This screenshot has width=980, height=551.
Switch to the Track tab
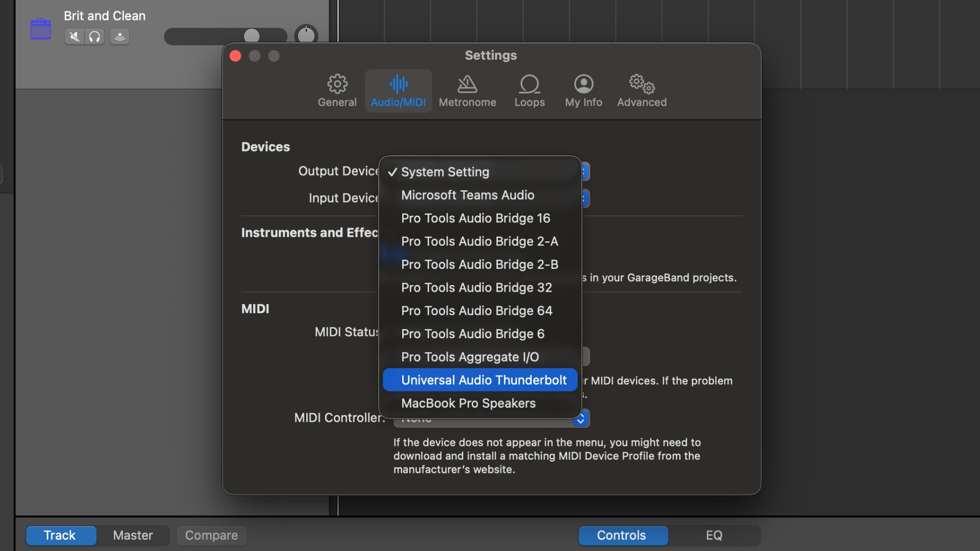(x=60, y=535)
